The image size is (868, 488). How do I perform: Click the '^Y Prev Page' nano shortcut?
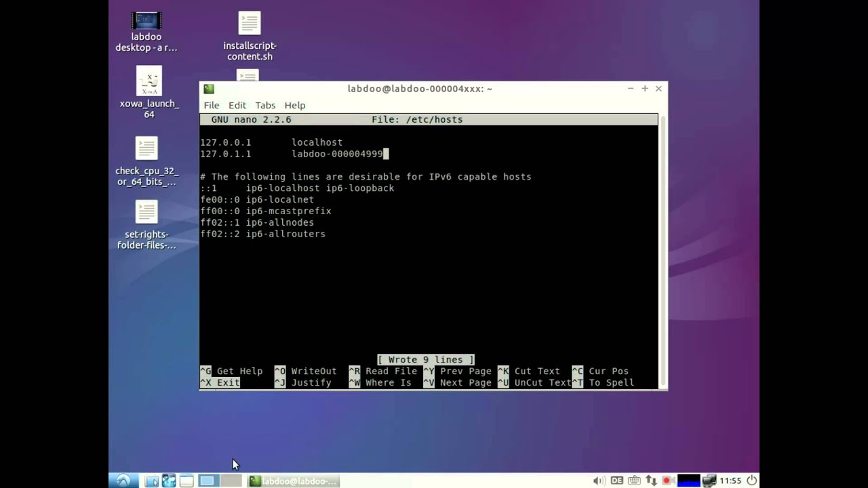458,371
